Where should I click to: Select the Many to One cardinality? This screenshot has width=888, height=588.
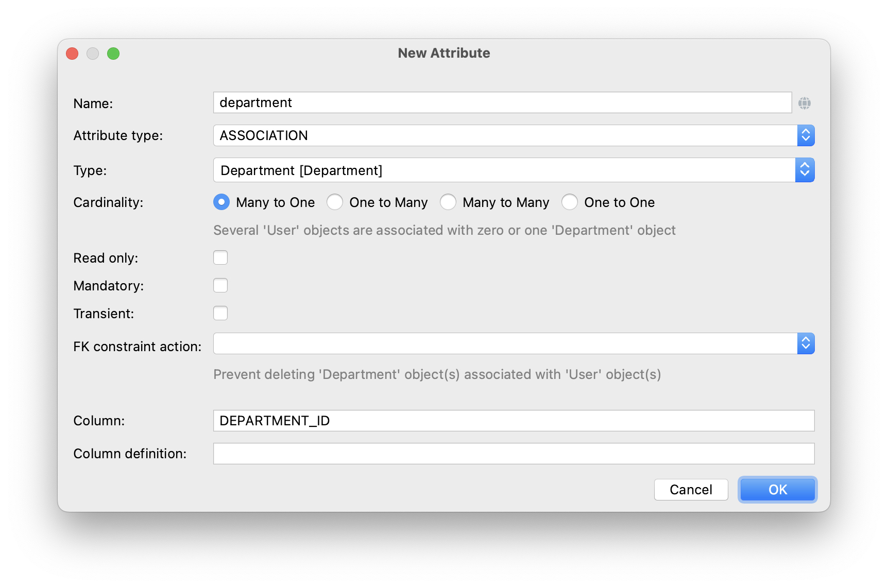tap(221, 202)
